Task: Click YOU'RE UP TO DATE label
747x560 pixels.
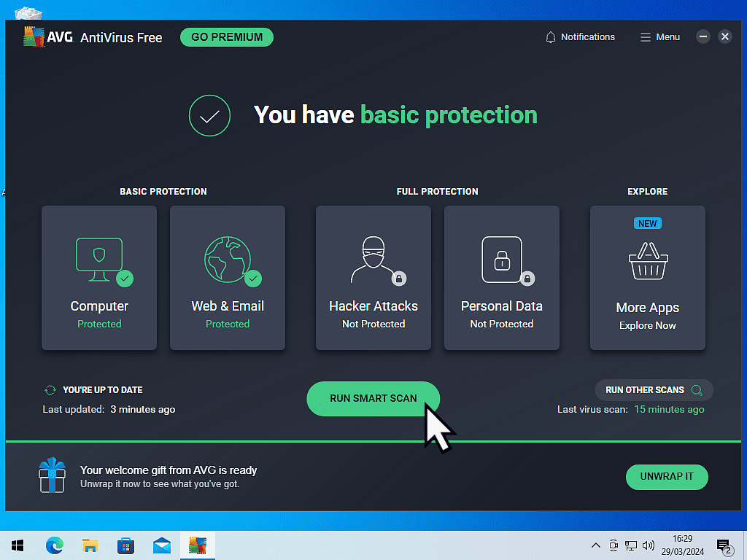Action: [x=102, y=390]
